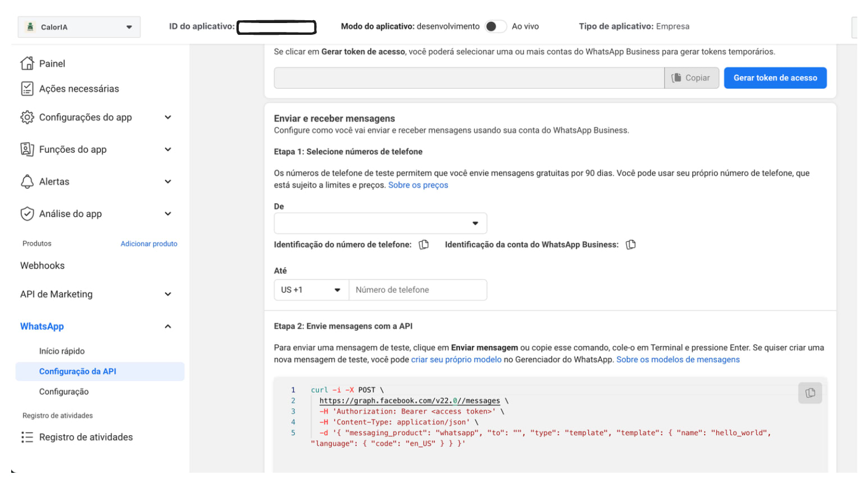Select WhatsApp in the sidebar
The width and height of the screenshot is (868, 484).
(42, 326)
